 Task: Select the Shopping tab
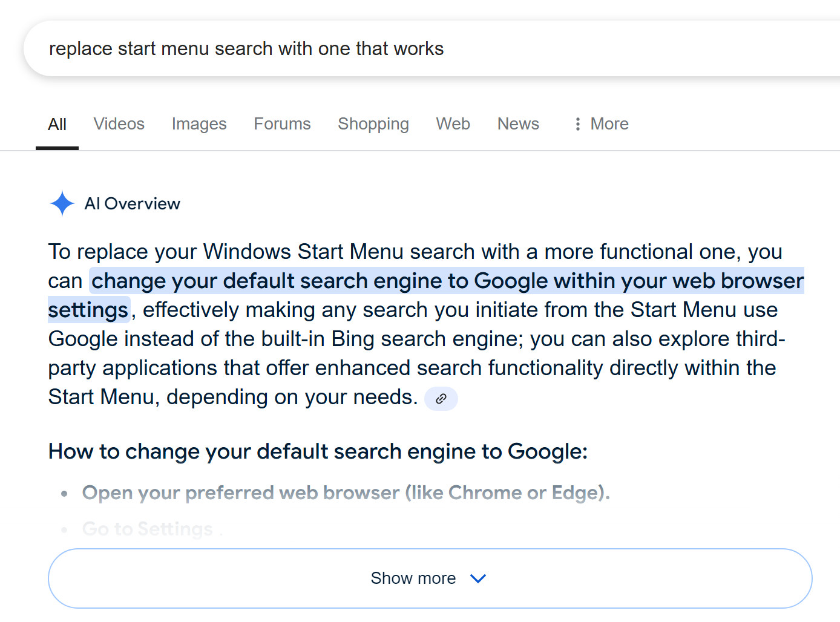coord(373,124)
